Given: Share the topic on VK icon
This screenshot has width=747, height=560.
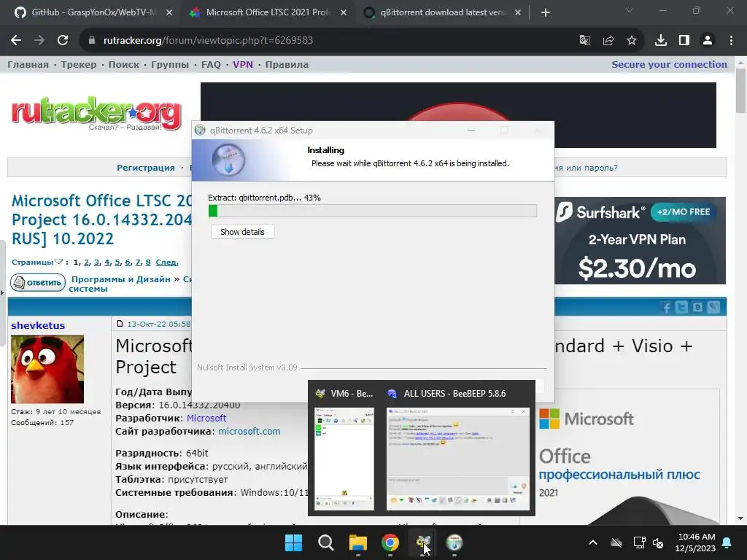Looking at the screenshot, I should click(697, 308).
